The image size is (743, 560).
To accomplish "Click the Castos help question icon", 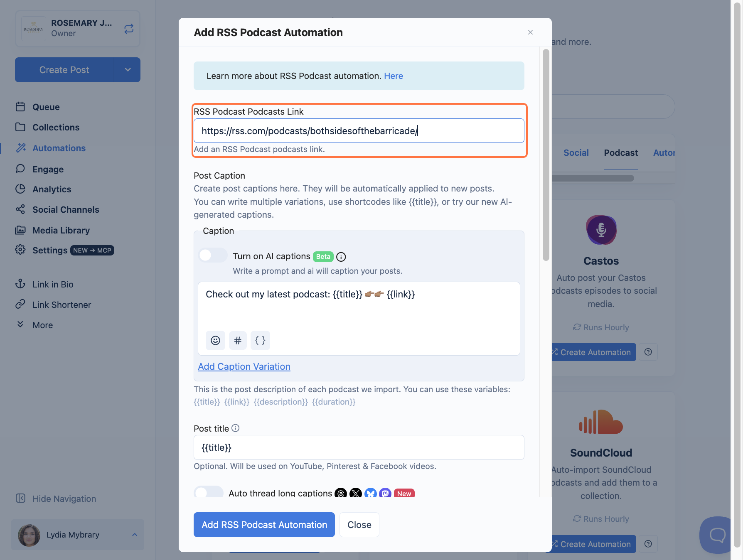I will click(648, 352).
